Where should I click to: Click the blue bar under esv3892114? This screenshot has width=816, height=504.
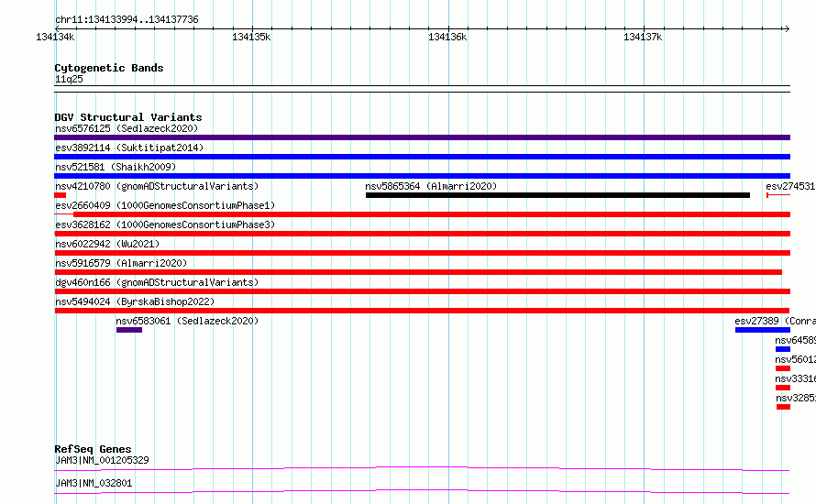pyautogui.click(x=422, y=157)
